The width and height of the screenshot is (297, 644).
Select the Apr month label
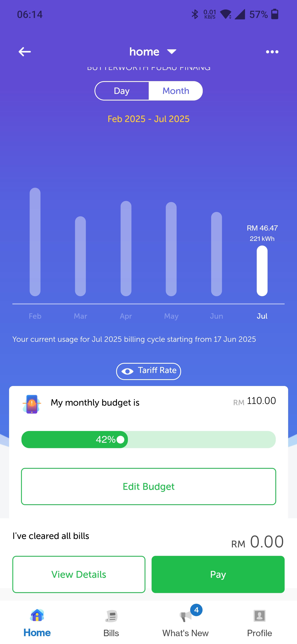click(126, 316)
